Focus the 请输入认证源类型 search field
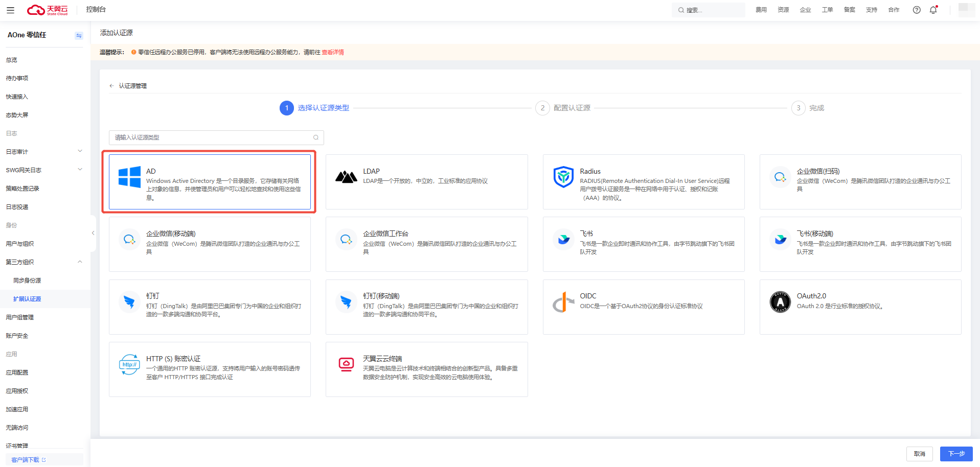 (x=216, y=137)
